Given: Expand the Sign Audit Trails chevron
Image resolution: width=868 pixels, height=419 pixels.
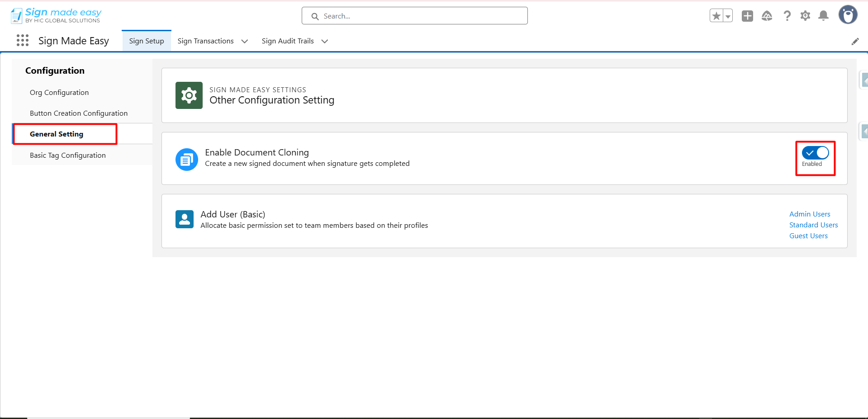Looking at the screenshot, I should pos(324,42).
